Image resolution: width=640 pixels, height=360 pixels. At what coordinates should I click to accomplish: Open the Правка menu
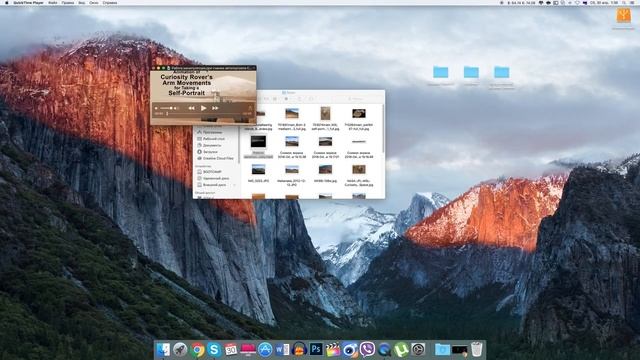coord(68,2)
